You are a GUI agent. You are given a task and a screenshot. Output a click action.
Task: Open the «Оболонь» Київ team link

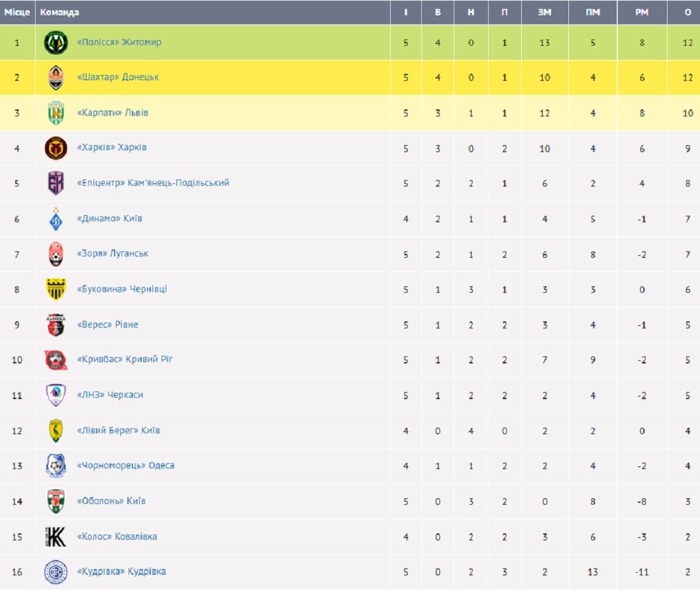pyautogui.click(x=111, y=501)
